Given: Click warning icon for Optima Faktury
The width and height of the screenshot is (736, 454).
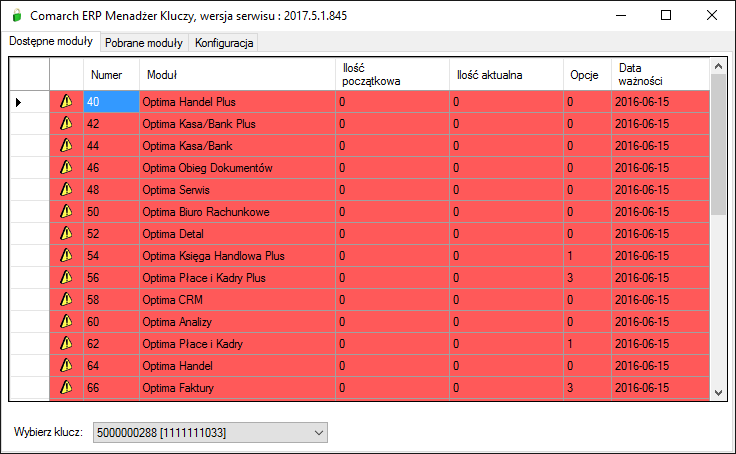Looking at the screenshot, I should [66, 388].
